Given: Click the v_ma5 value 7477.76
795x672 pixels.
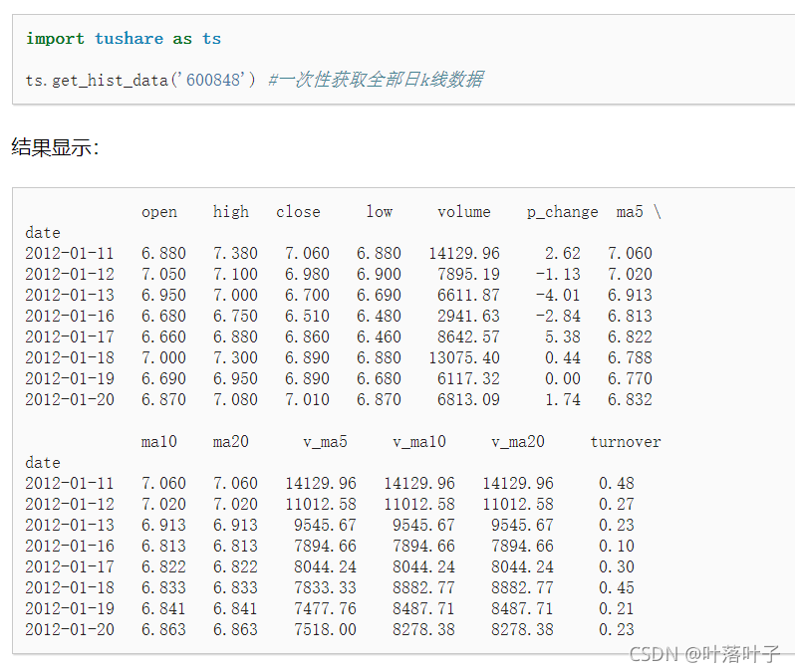Looking at the screenshot, I should pos(325,608).
